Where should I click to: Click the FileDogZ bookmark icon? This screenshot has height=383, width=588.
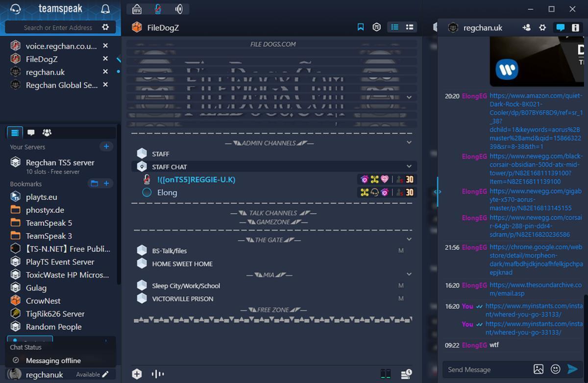[x=361, y=27]
